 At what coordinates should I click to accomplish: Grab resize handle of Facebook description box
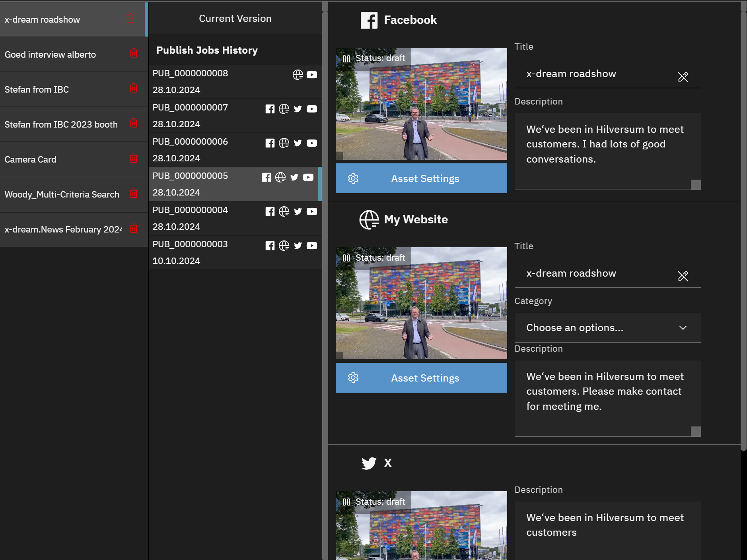[696, 185]
